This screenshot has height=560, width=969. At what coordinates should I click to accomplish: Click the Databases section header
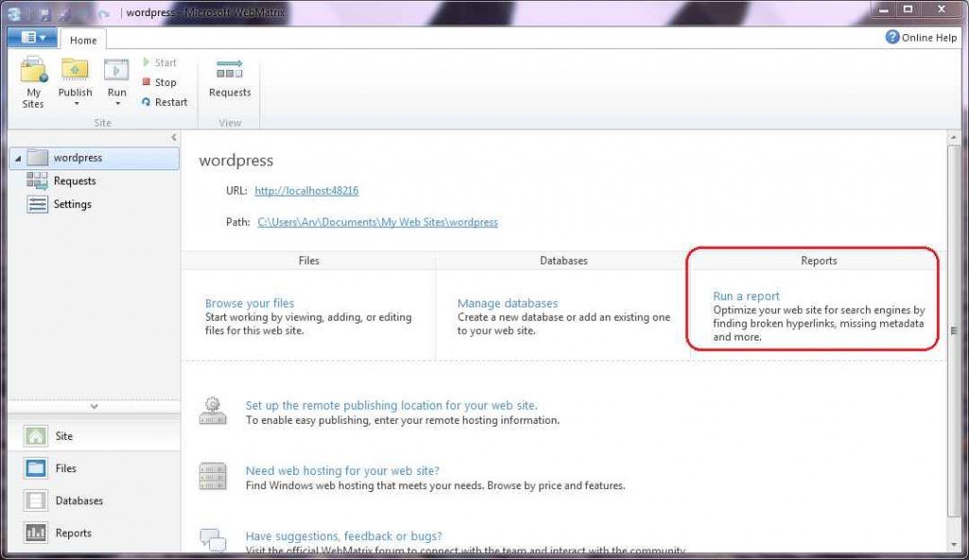(563, 261)
